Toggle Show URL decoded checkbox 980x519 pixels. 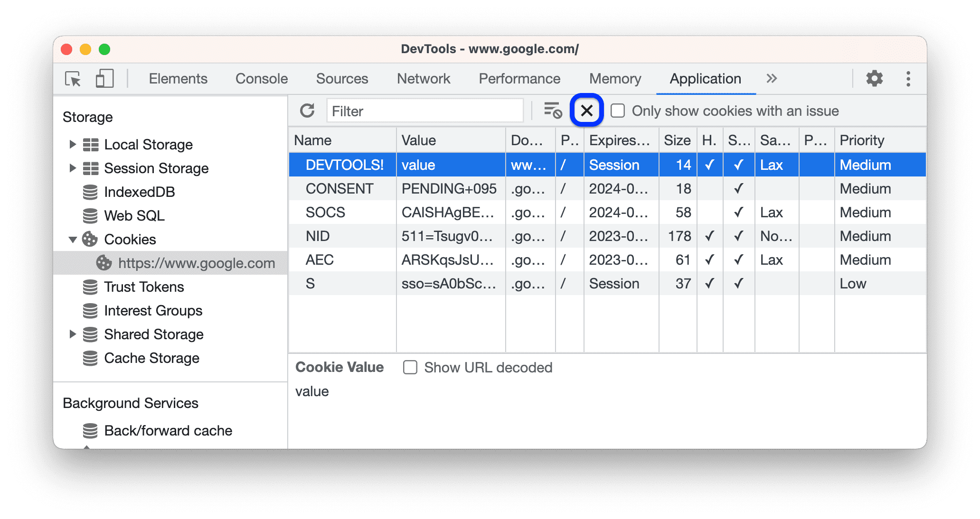(x=410, y=367)
